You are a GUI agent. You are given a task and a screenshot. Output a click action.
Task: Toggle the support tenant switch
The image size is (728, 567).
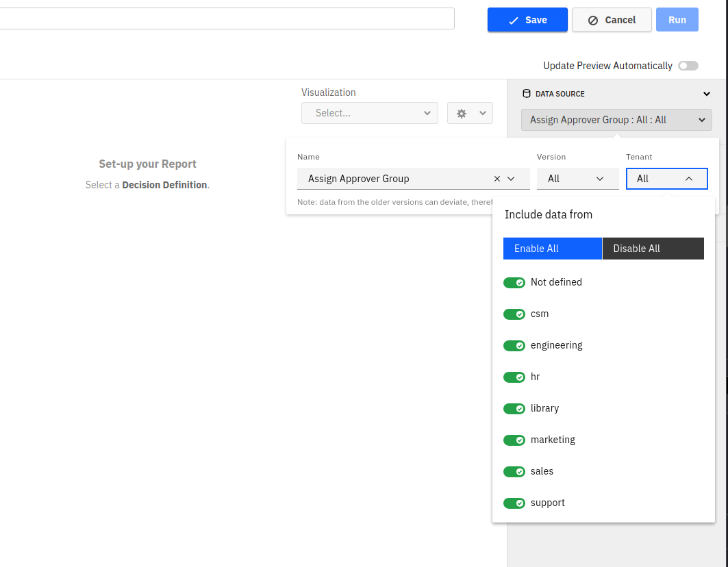pyautogui.click(x=514, y=503)
